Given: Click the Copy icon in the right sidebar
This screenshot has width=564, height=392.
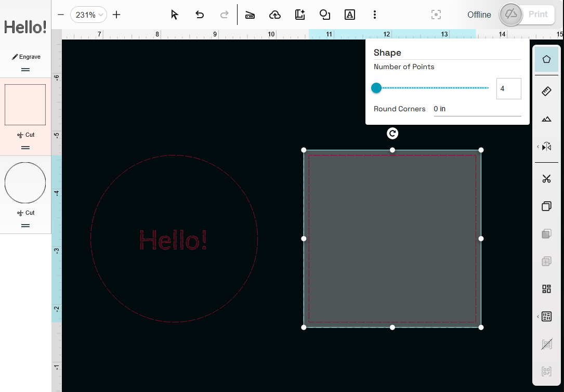Looking at the screenshot, I should [x=546, y=206].
